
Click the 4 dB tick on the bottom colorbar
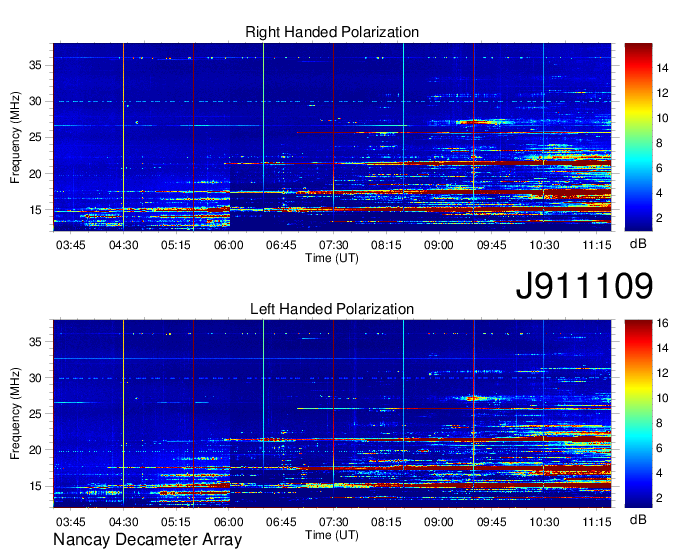[x=659, y=473]
